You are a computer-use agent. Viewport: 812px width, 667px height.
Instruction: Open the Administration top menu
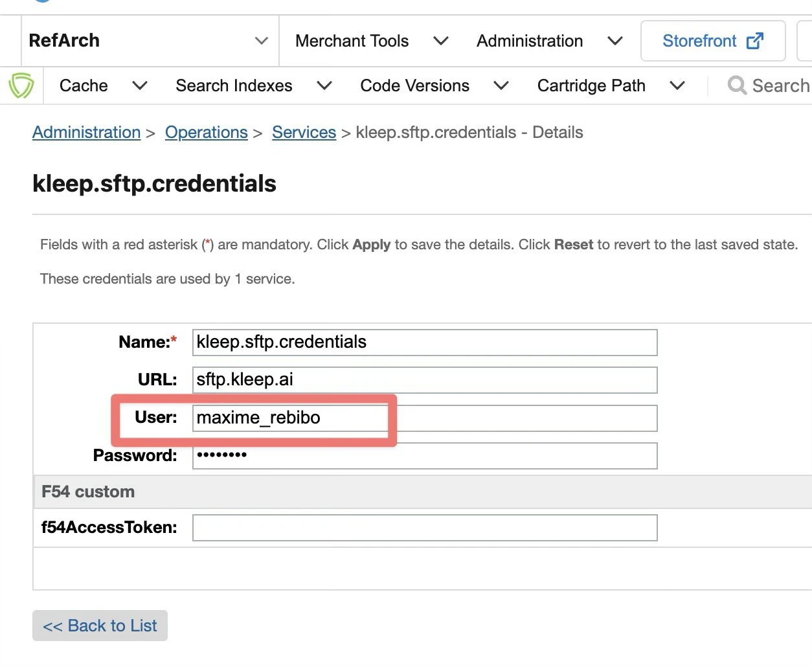[x=530, y=41]
